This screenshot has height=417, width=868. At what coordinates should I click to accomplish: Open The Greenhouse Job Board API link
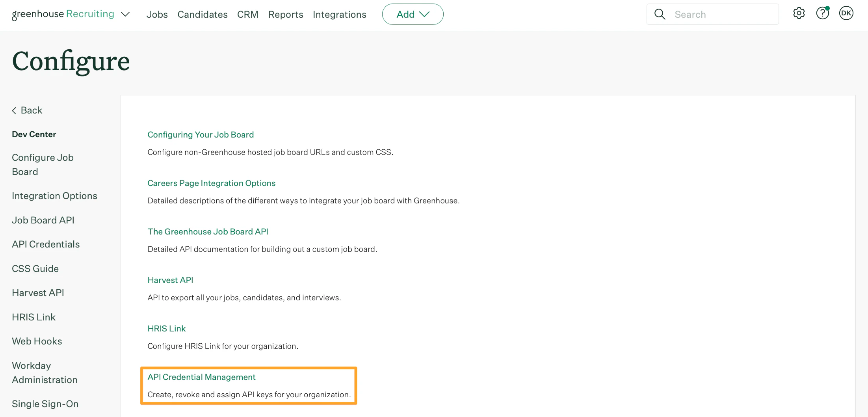(208, 232)
